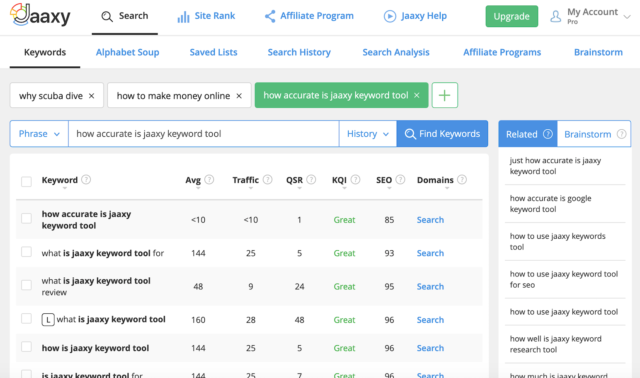
Task: Click the help icon next to KQI column
Action: pyautogui.click(x=356, y=179)
